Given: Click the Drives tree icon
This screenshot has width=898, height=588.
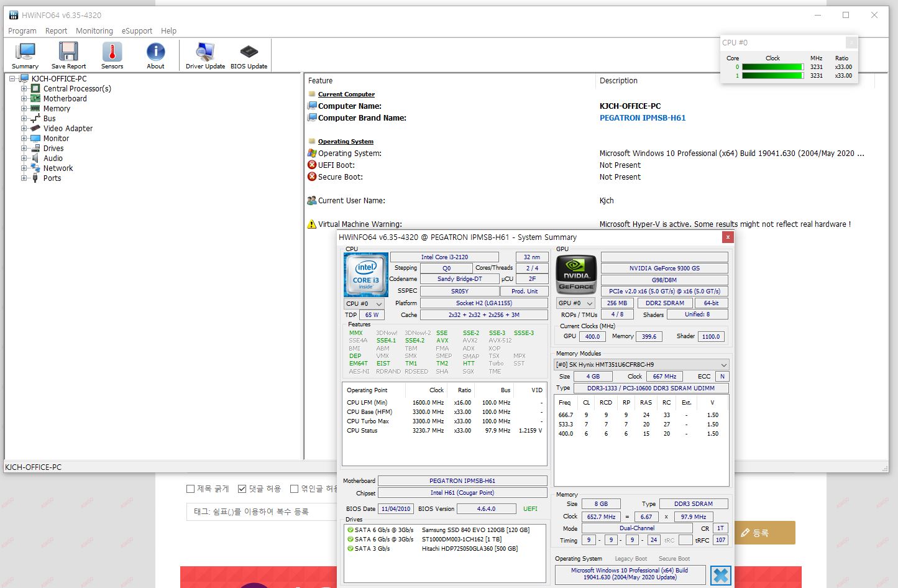Looking at the screenshot, I should click(x=35, y=148).
